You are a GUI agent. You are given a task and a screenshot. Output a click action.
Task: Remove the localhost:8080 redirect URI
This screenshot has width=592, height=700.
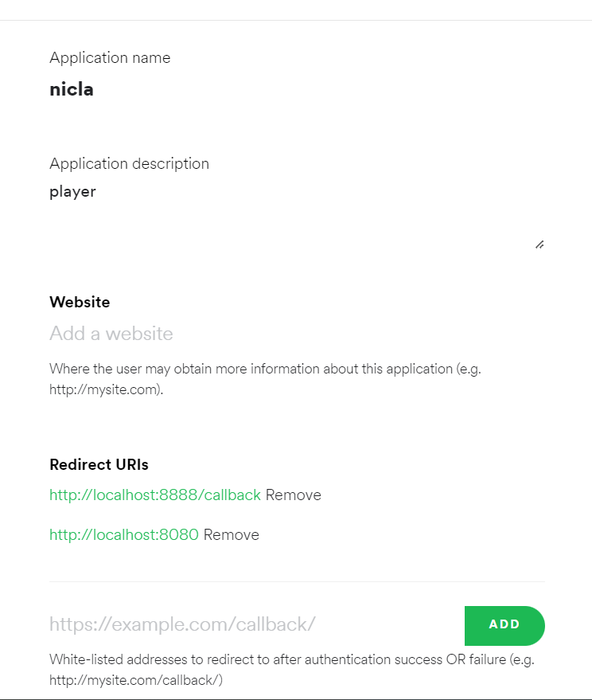pyautogui.click(x=232, y=534)
